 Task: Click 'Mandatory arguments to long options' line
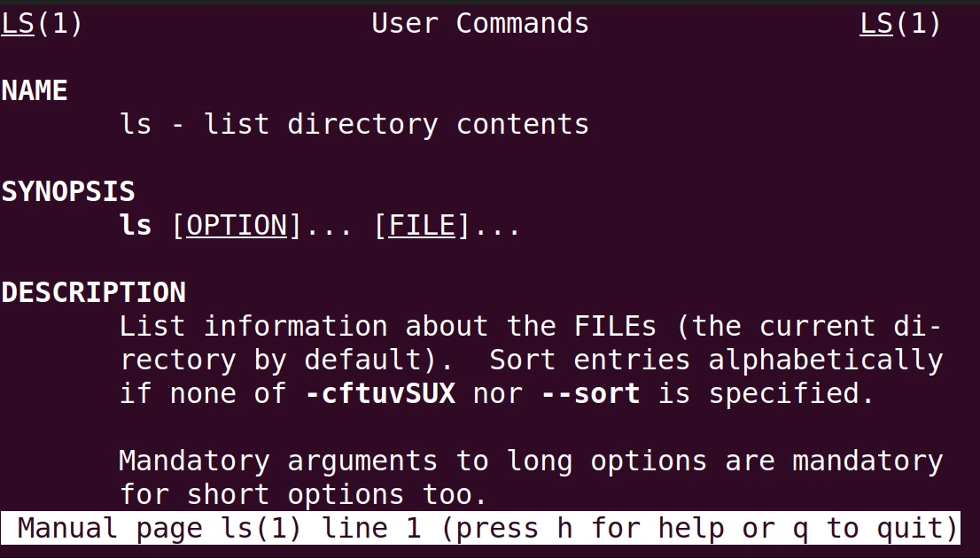coord(413,461)
